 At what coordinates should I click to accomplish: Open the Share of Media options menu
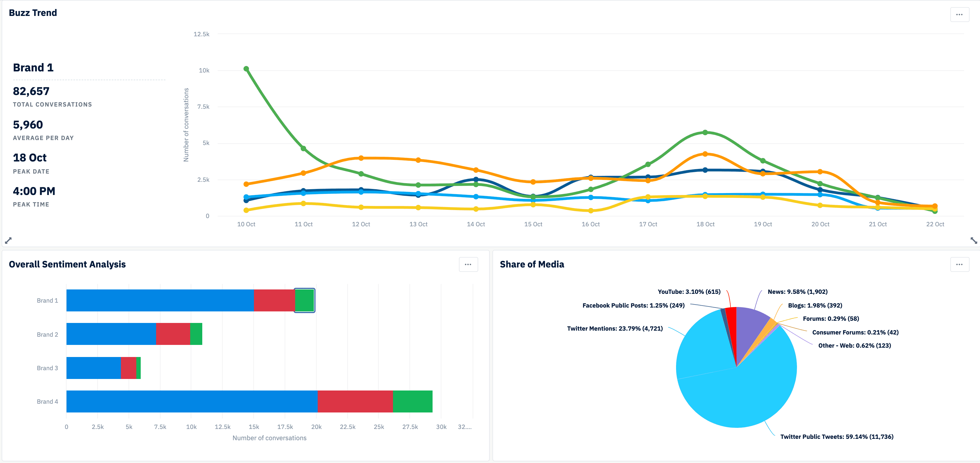point(960,264)
